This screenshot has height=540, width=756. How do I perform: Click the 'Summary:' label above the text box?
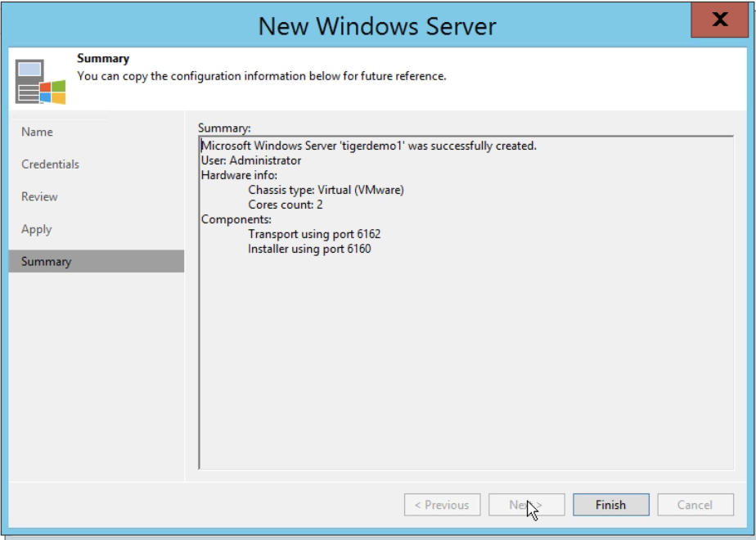(x=224, y=128)
